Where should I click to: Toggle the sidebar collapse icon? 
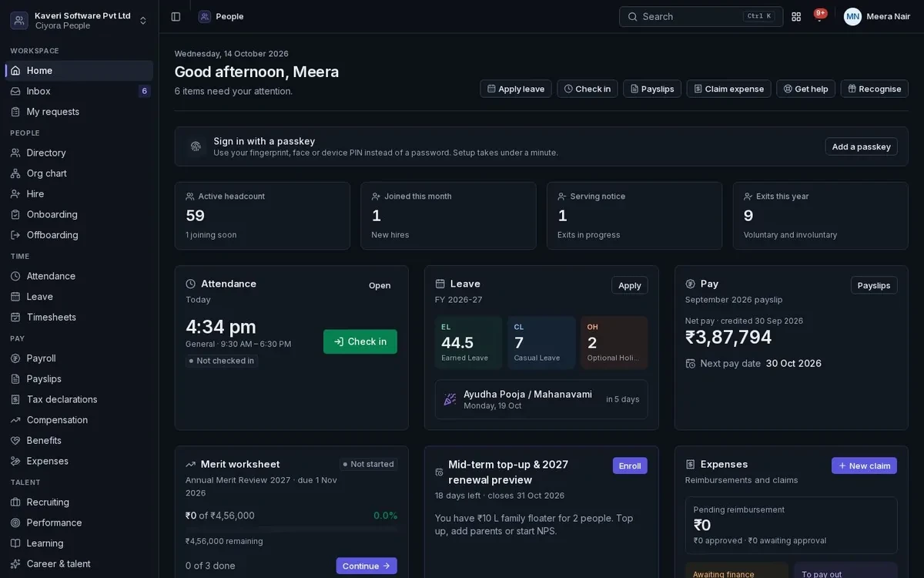(x=176, y=16)
